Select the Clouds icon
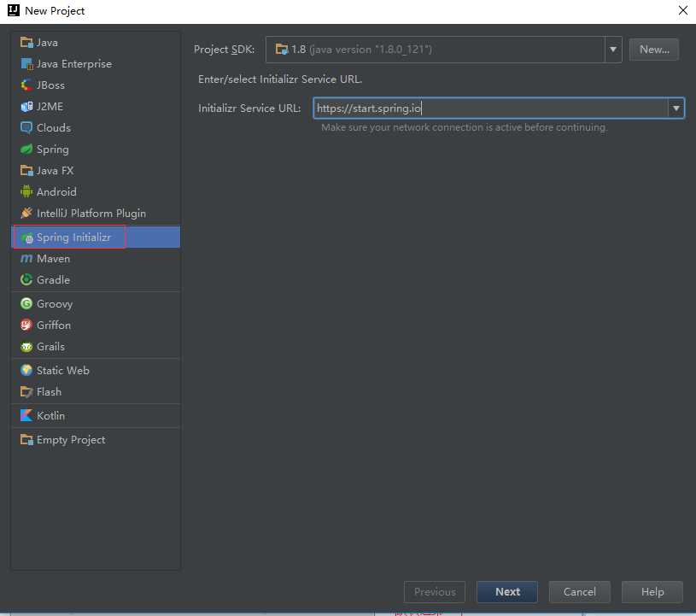This screenshot has width=696, height=616. [x=26, y=128]
